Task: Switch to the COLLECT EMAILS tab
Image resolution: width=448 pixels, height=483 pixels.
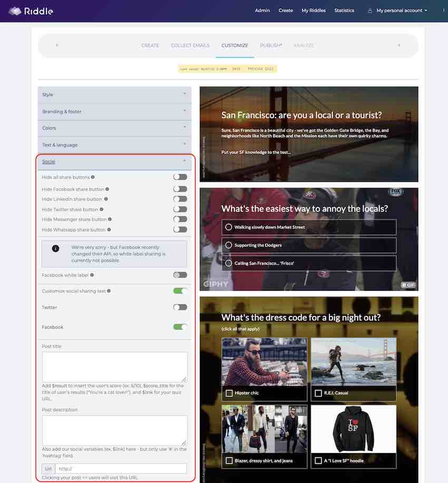Action: (190, 45)
